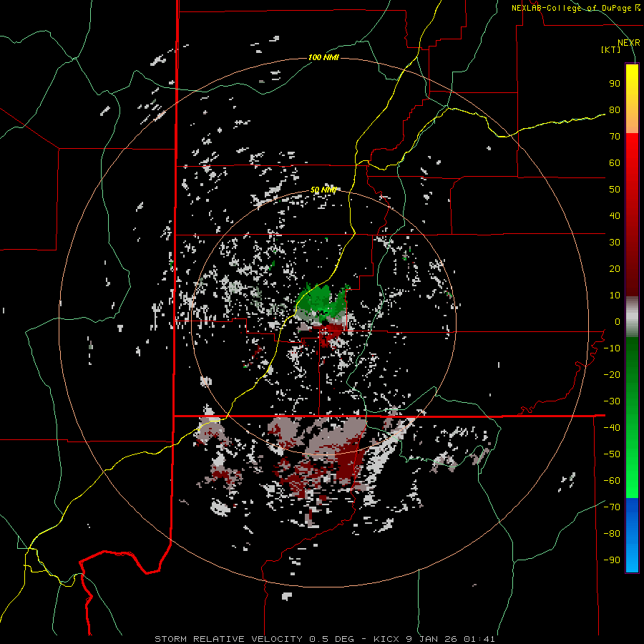Click the 50 NMI range ring label
Viewport: 644px width, 644px height.
pyautogui.click(x=323, y=190)
